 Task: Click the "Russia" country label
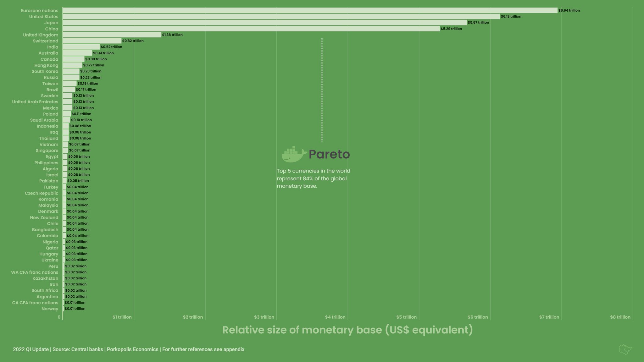point(51,78)
